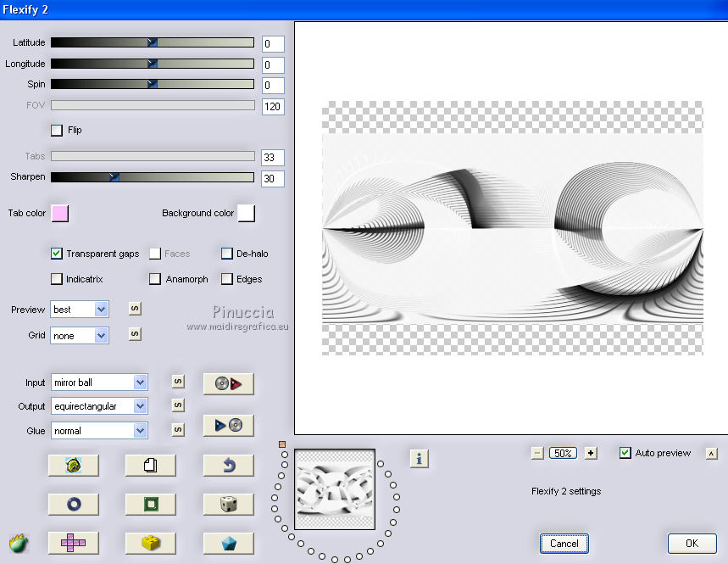Click the yellow brick button
The height and width of the screenshot is (564, 728).
pos(150,543)
